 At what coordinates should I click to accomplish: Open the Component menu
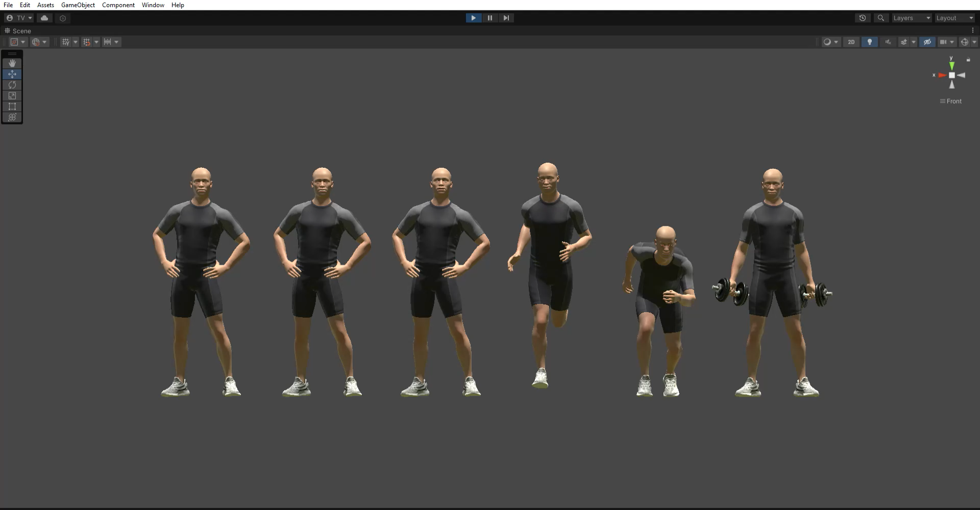(118, 5)
